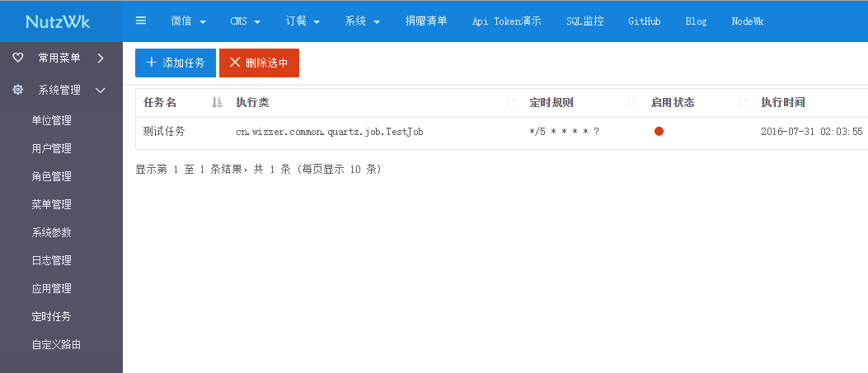The height and width of the screenshot is (373, 868).
Task: Open the GitHub link in navbar
Action: pos(645,21)
